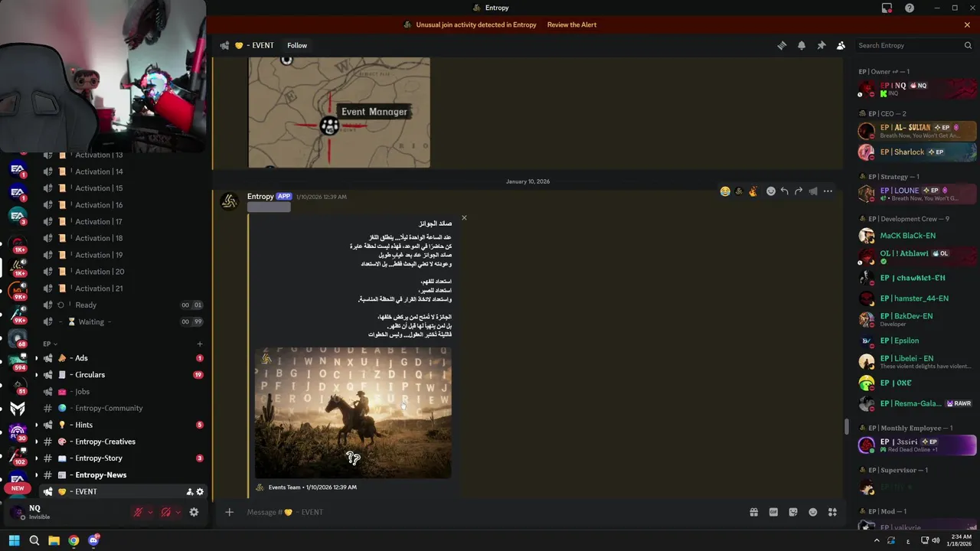980x551 pixels.
Task: Open Discord inbox icon in title bar
Action: click(x=887, y=8)
